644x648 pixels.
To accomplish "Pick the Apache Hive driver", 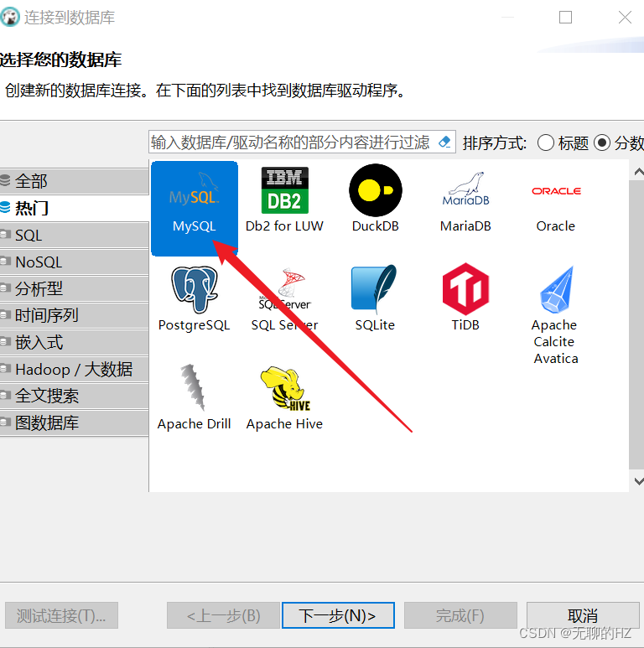I will tap(284, 397).
